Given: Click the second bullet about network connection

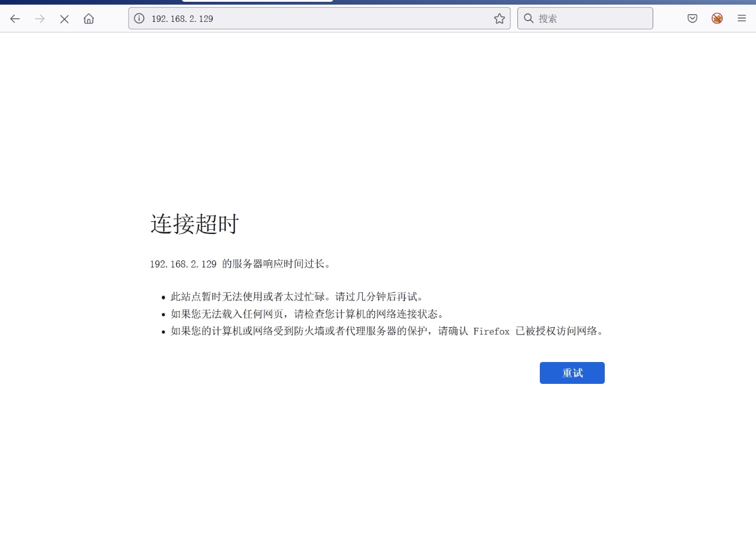Looking at the screenshot, I should [x=307, y=314].
